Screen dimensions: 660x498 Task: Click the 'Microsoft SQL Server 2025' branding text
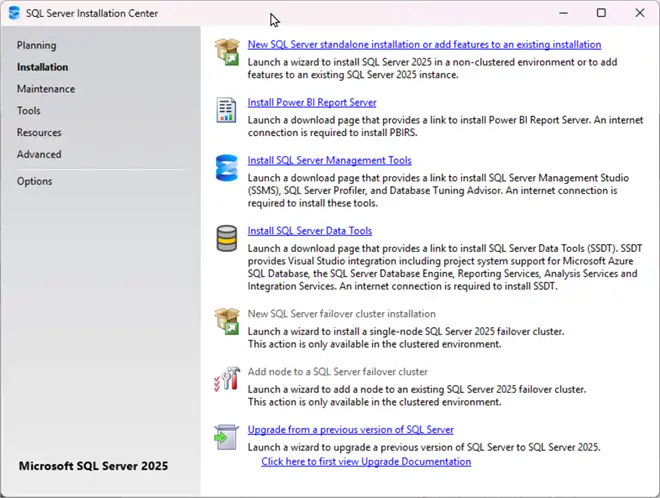93,466
